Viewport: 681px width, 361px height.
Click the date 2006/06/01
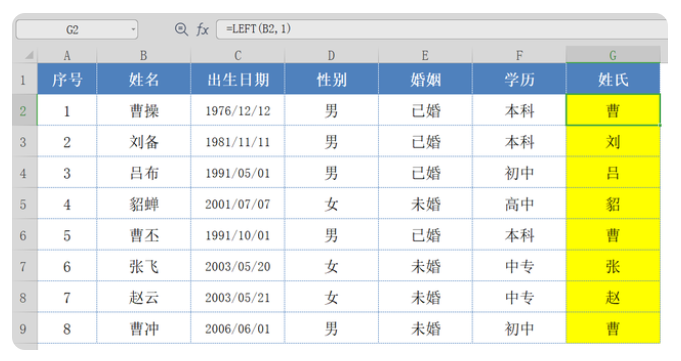point(238,328)
